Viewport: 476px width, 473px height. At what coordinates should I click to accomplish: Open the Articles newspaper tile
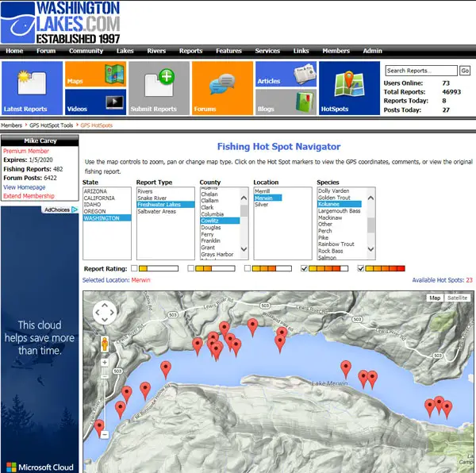click(286, 74)
